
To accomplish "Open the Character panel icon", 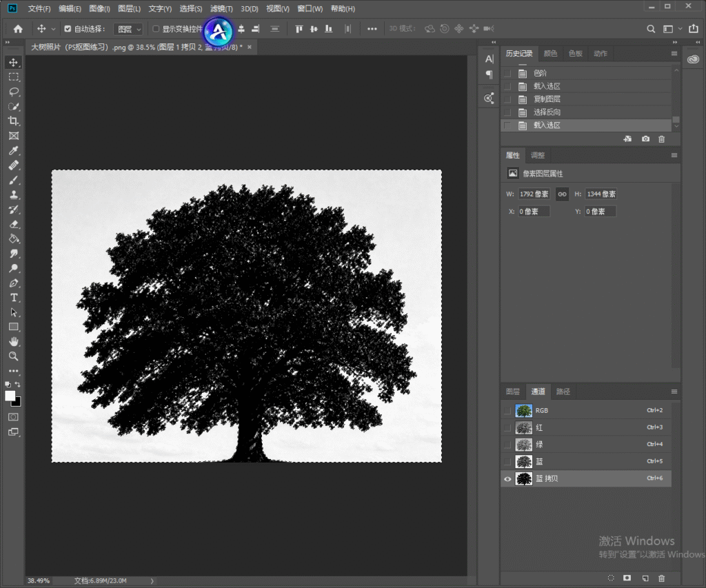I will coord(490,59).
